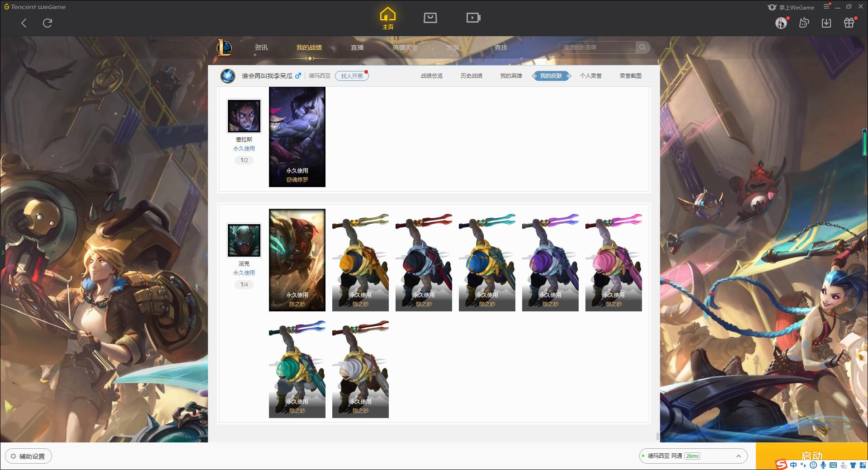
Task: Open the 怨之砂 splash art skin card
Action: point(297,260)
